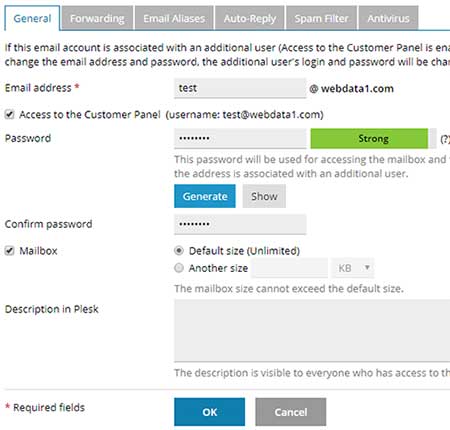The width and height of the screenshot is (450, 430).
Task: Click the Generate password button
Action: (x=205, y=196)
